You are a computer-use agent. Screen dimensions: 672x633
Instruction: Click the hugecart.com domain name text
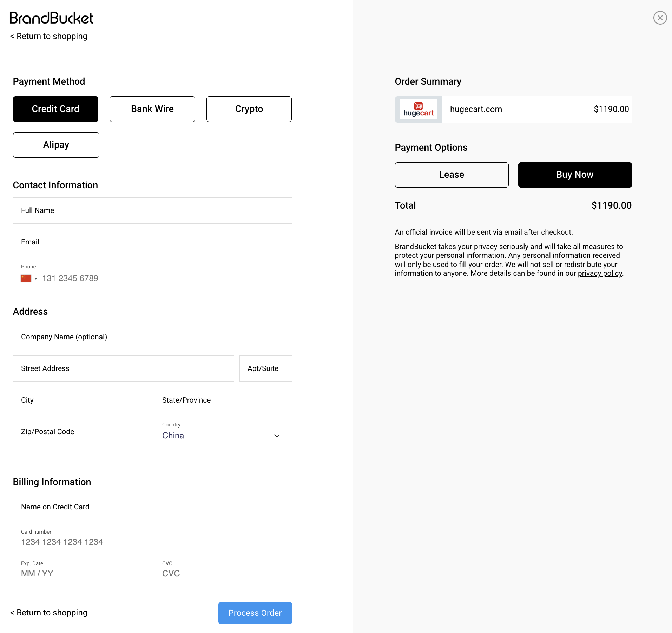tap(476, 109)
